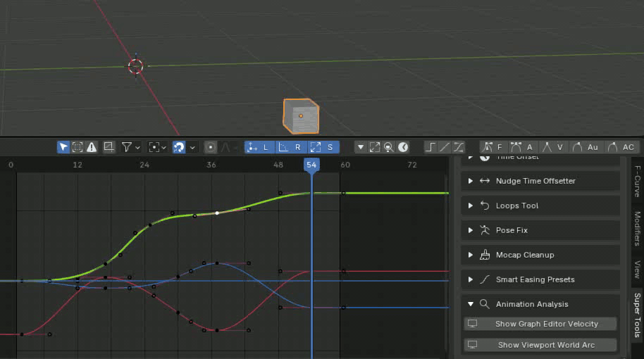
Task: Collapse the Animation Analysis panel
Action: [x=470, y=304]
